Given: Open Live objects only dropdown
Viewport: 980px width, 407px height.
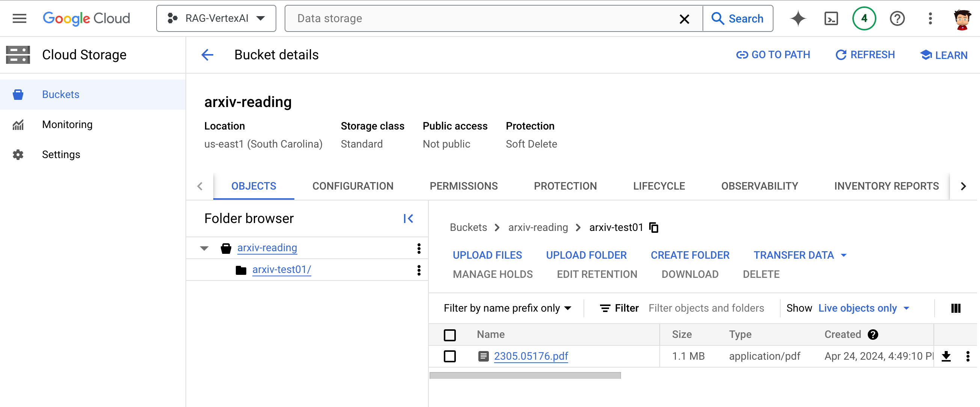Looking at the screenshot, I should point(864,308).
